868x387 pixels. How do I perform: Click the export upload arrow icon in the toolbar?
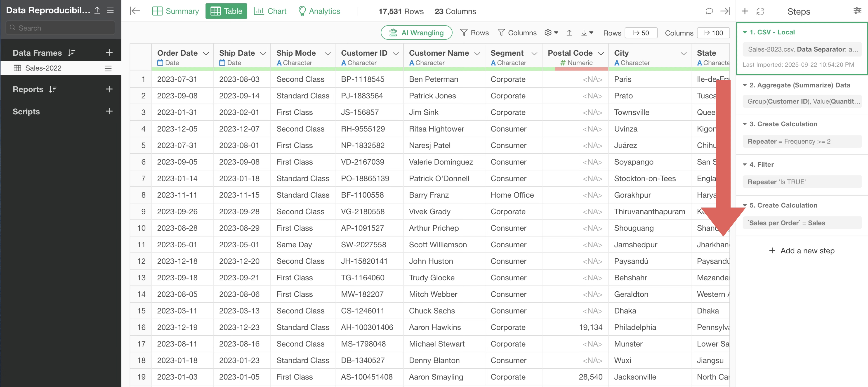[x=569, y=33]
